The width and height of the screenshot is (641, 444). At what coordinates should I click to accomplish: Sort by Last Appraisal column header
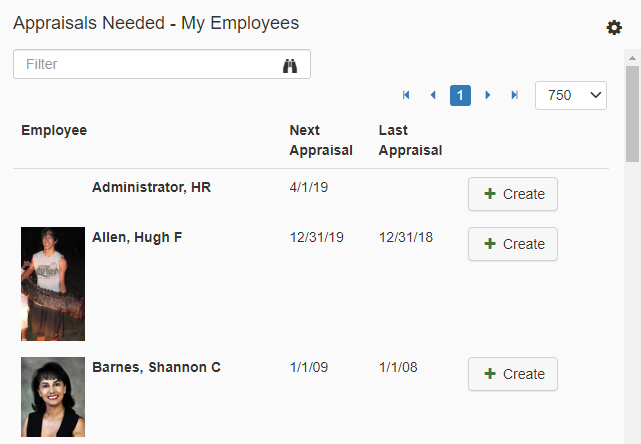[x=410, y=140]
